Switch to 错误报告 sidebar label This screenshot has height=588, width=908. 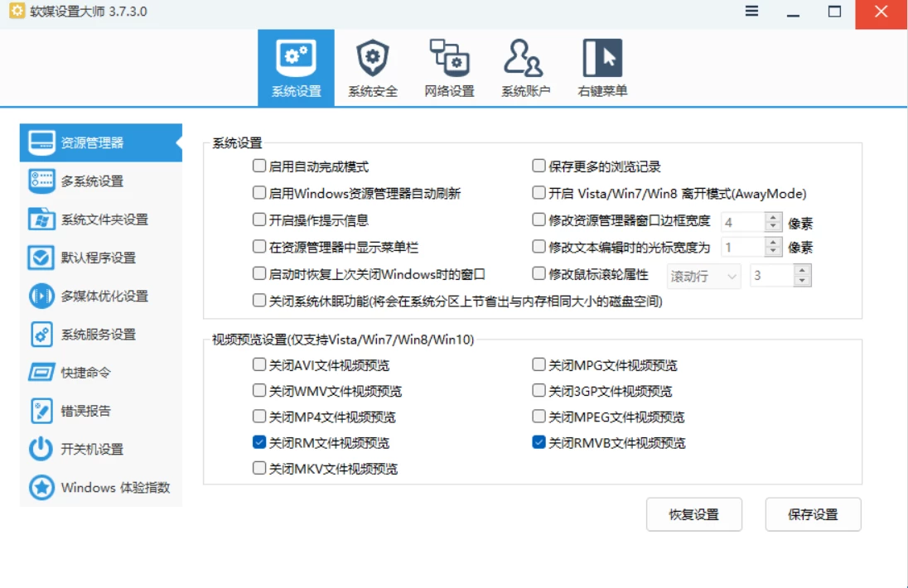85,411
